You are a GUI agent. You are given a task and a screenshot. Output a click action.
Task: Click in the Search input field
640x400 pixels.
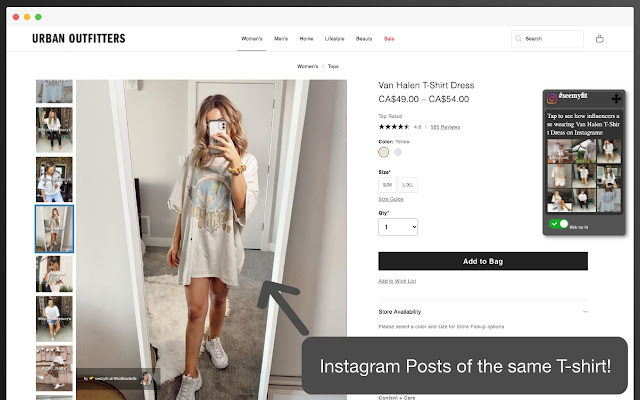pyautogui.click(x=552, y=39)
